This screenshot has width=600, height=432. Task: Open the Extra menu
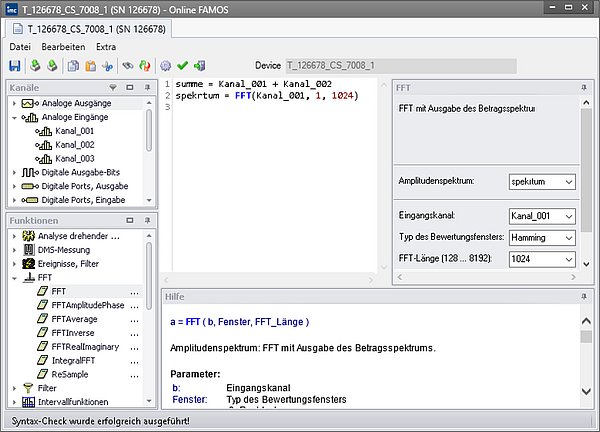pyautogui.click(x=106, y=47)
